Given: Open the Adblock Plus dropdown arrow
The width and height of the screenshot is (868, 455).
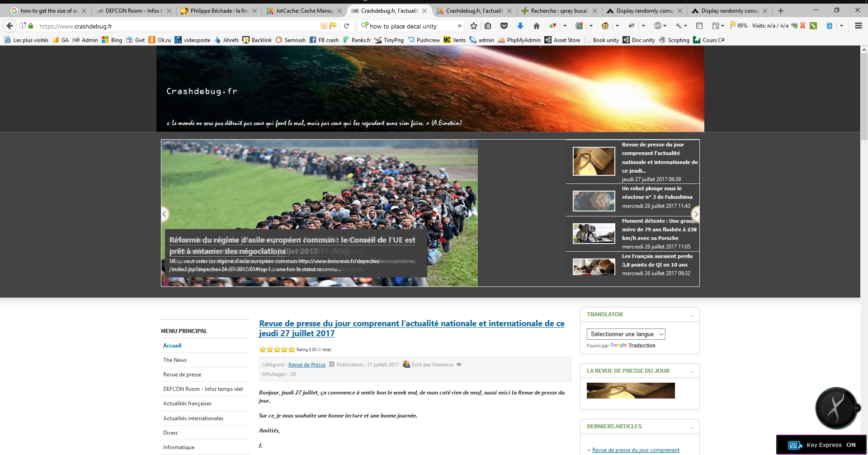Looking at the screenshot, I should pyautogui.click(x=665, y=26).
